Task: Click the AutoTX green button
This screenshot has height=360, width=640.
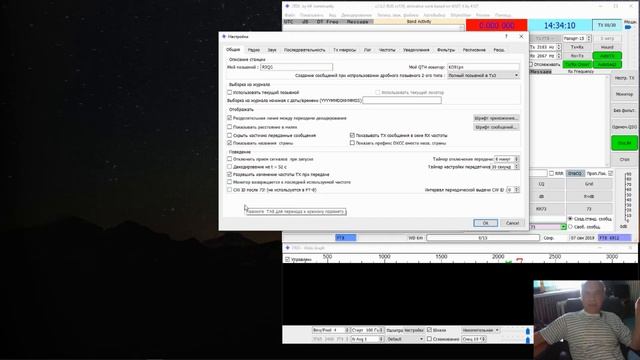Action: 607,56
